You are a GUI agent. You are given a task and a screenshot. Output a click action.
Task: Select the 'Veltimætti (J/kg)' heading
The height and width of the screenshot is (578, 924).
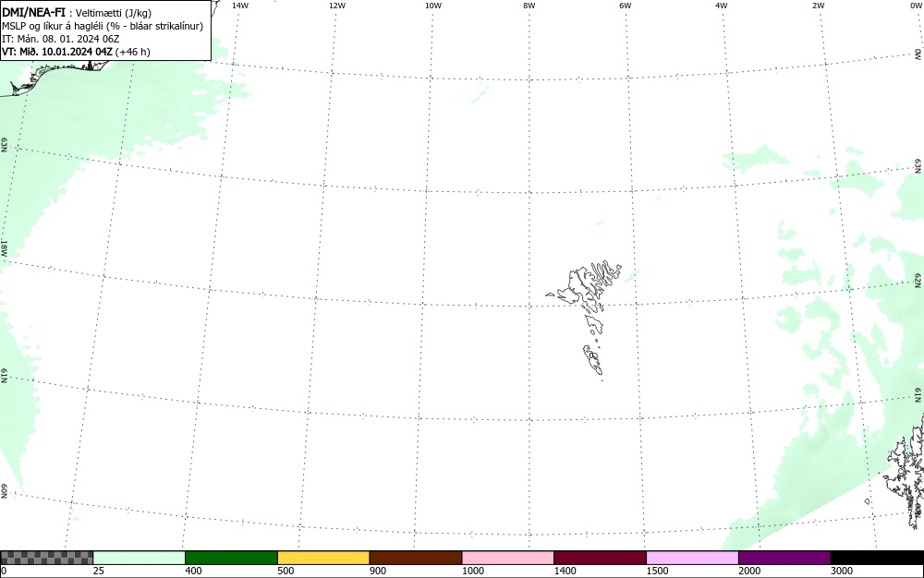(113, 13)
